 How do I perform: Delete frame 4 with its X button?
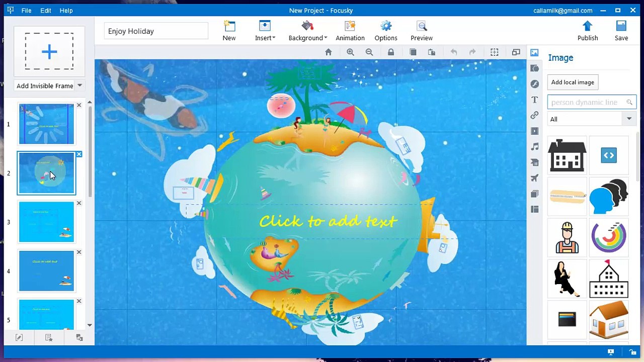point(79,252)
